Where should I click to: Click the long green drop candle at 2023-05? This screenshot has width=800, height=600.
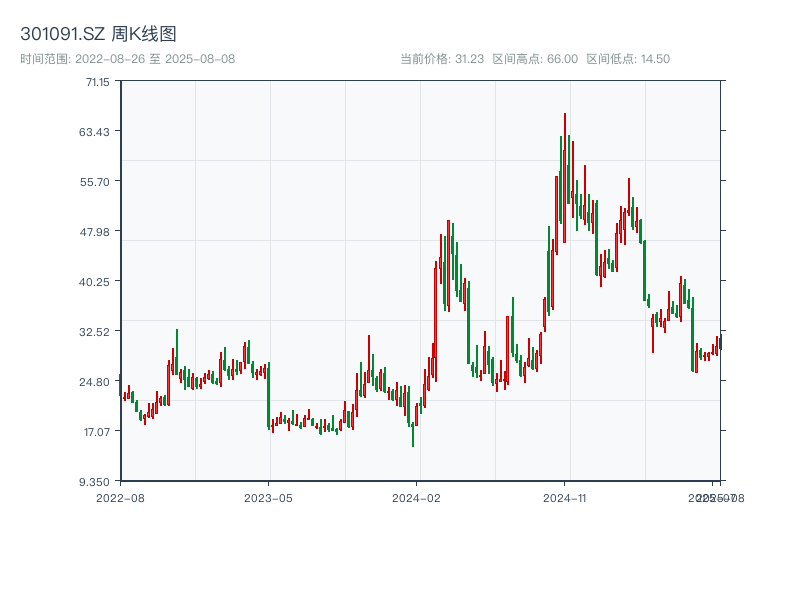click(269, 395)
